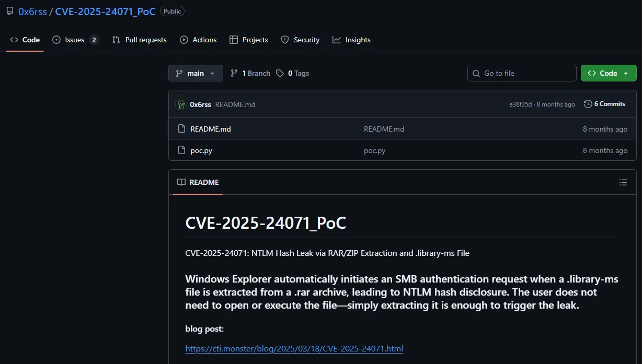
Task: Click the 0x6rss owner link in header
Action: (32, 11)
